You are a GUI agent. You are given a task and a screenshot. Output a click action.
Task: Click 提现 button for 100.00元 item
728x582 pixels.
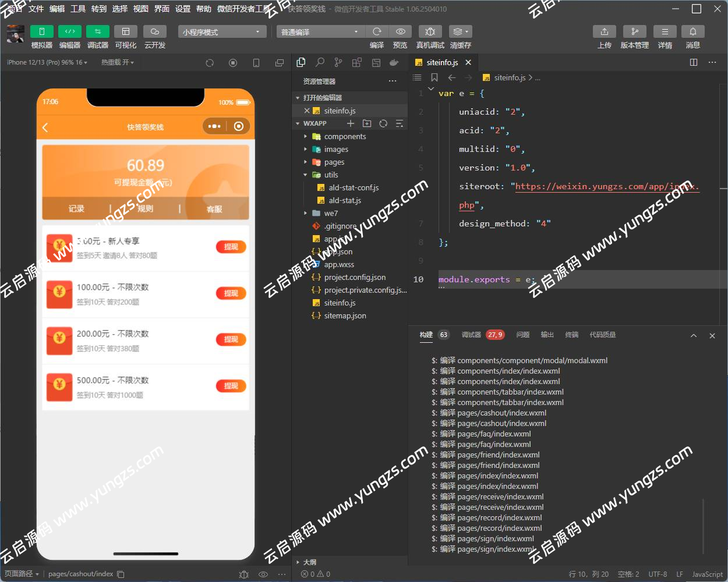(x=231, y=293)
